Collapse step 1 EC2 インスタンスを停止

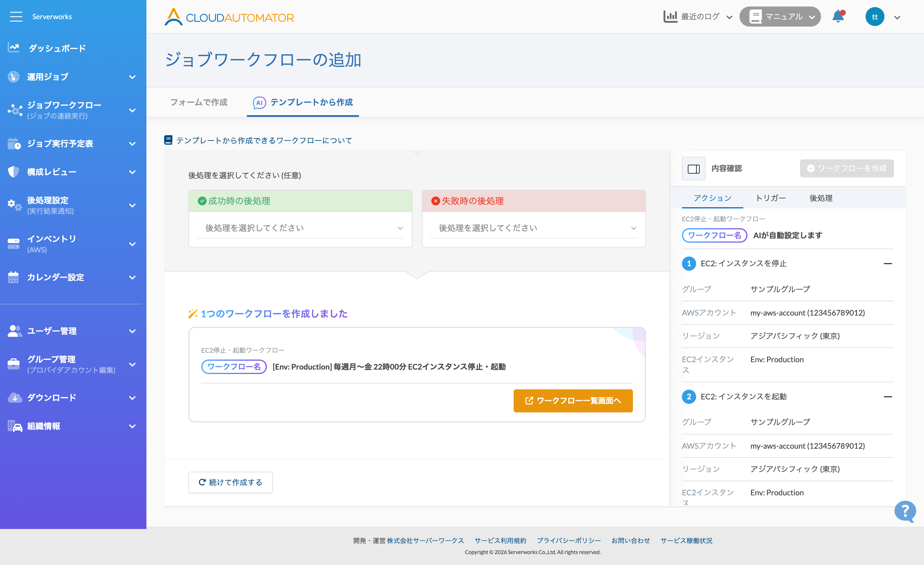(888, 264)
